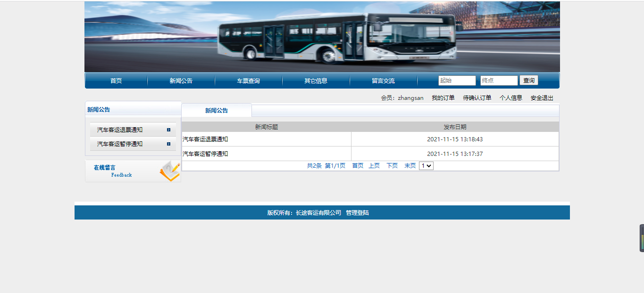Open the 在线留言 Feedback notepad icon
The width and height of the screenshot is (644, 293).
[169, 171]
